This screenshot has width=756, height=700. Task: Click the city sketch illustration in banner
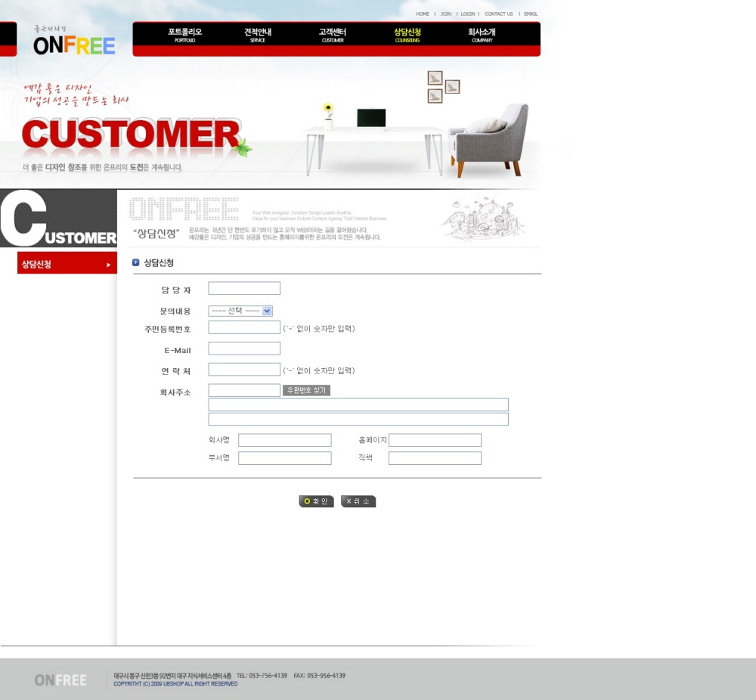coord(482,218)
